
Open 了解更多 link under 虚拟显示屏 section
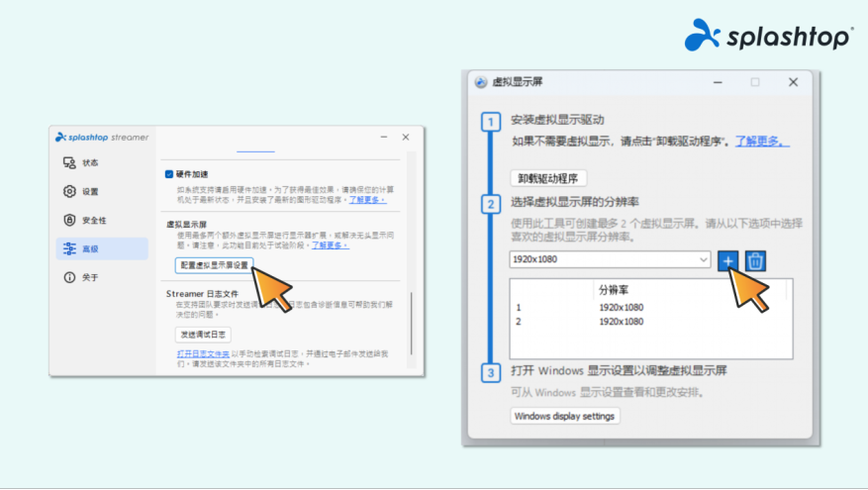[x=330, y=245]
